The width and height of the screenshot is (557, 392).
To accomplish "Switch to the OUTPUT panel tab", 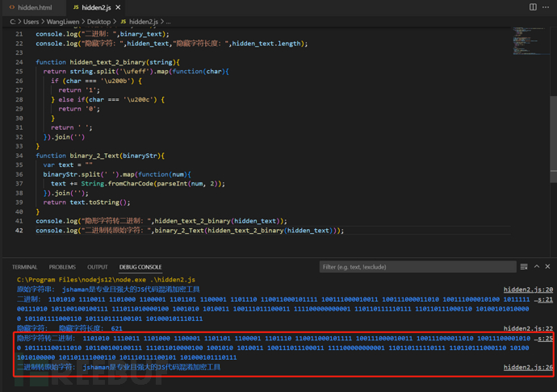I will 98,267.
